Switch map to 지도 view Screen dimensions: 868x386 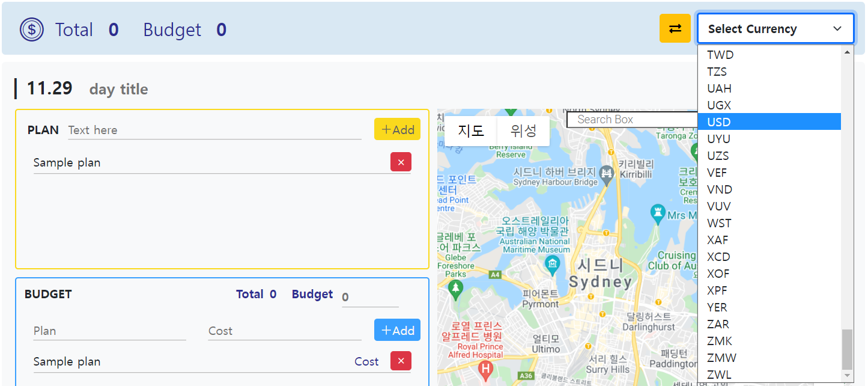[x=471, y=130]
